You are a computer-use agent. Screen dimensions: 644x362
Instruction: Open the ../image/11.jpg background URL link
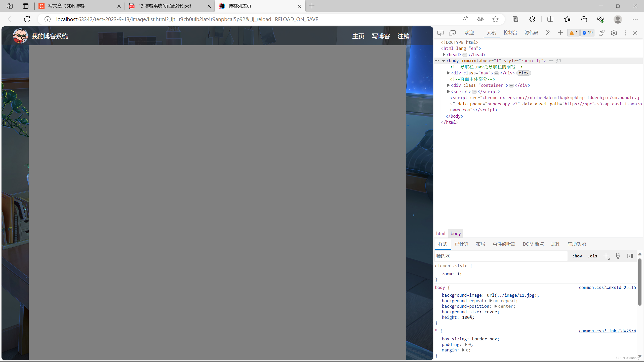[516, 295]
